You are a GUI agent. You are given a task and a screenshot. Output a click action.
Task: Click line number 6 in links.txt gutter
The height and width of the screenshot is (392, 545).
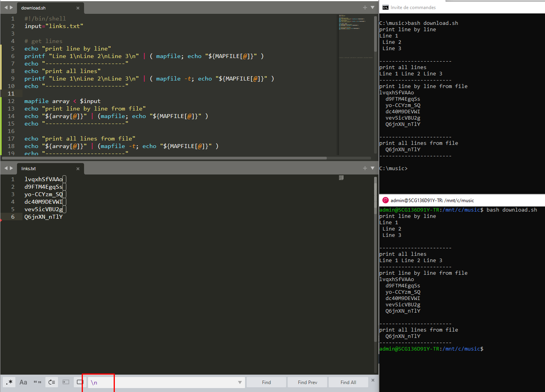[13, 217]
